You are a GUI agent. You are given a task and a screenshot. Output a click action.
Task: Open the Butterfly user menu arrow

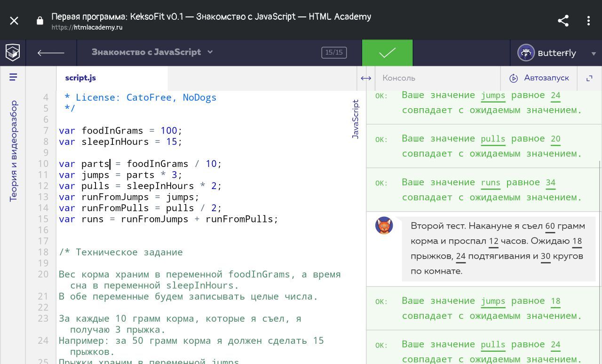(594, 54)
